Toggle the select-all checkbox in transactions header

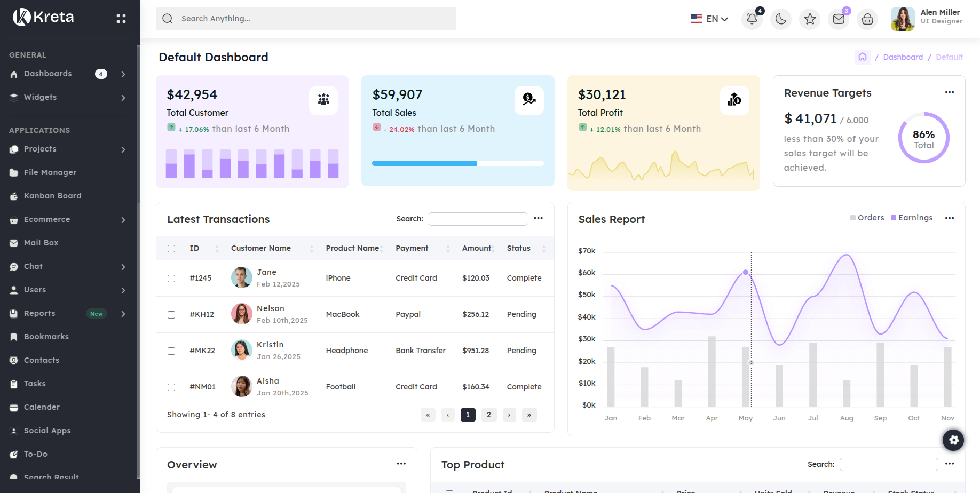[171, 249]
